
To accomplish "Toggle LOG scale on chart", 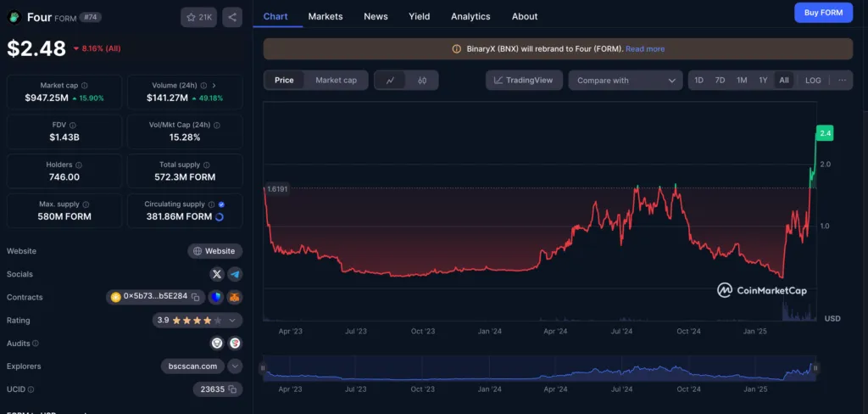I will pyautogui.click(x=813, y=81).
